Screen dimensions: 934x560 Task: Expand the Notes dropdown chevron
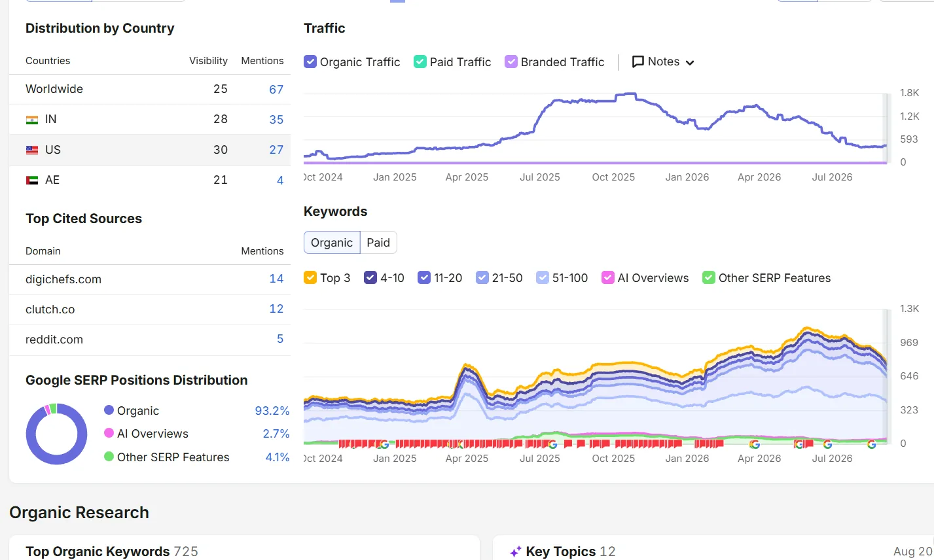[x=690, y=63]
